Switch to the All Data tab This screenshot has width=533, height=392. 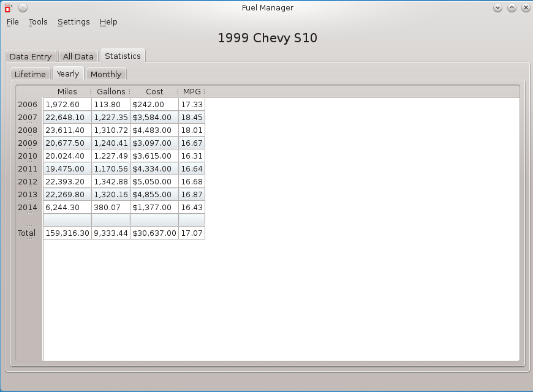(78, 56)
